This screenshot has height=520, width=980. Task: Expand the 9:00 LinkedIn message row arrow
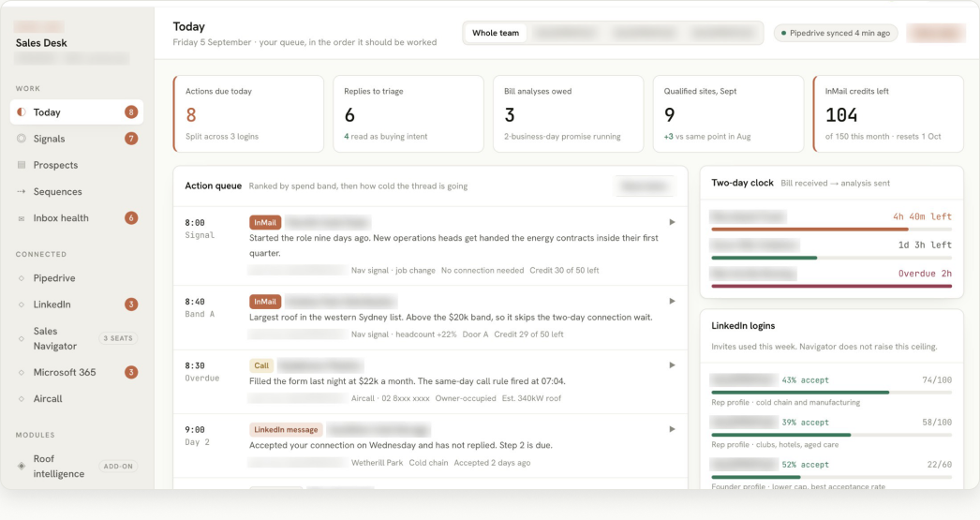(x=672, y=429)
